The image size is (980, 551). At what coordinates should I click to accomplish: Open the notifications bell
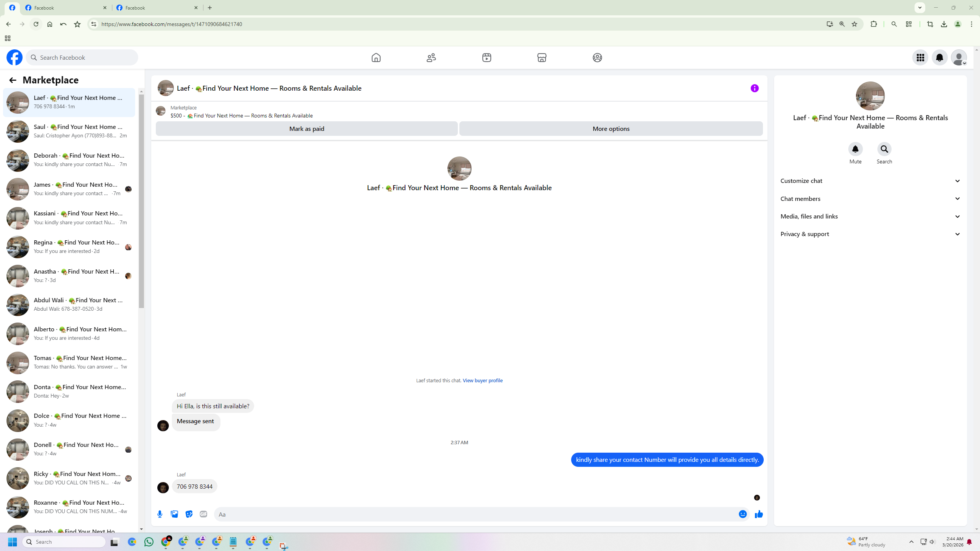pyautogui.click(x=939, y=57)
